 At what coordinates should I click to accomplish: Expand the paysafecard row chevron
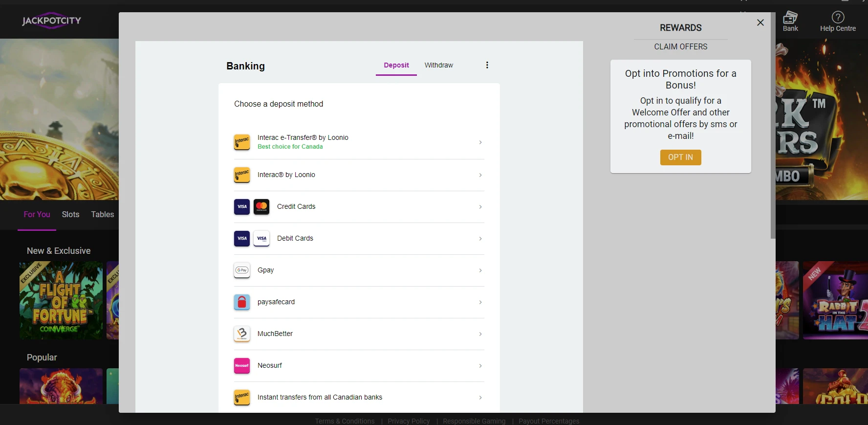tap(480, 302)
